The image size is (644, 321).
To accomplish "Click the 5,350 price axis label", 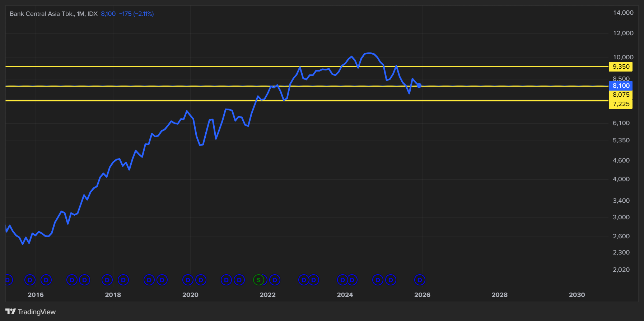I will tap(621, 140).
